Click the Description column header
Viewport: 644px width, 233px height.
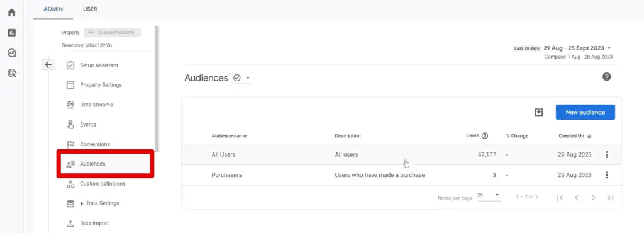point(347,135)
